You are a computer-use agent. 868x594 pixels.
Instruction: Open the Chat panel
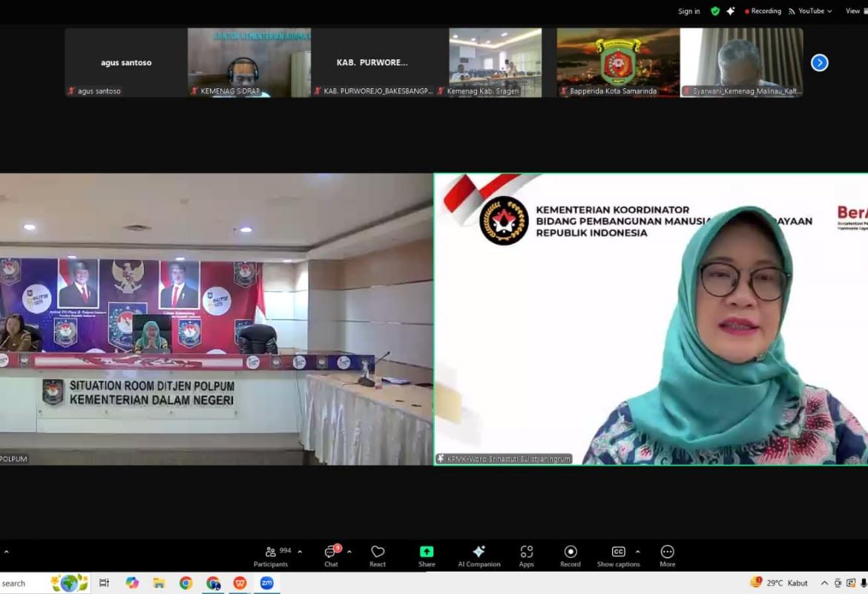pyautogui.click(x=331, y=555)
